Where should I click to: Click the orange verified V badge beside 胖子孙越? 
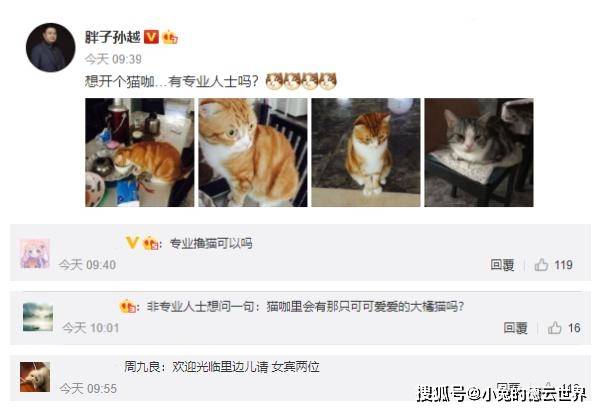pyautogui.click(x=151, y=37)
